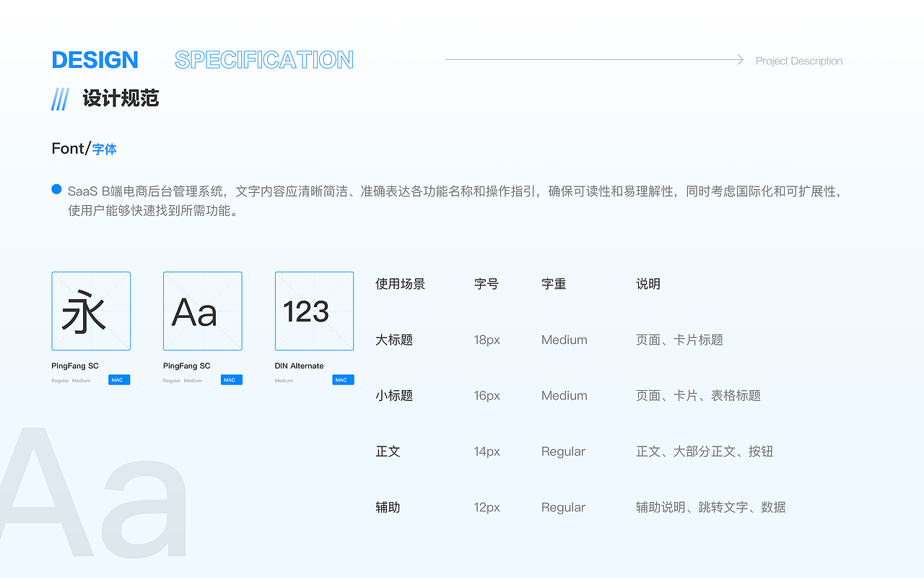
Task: Click the Font/ section label
Action: tap(71, 148)
